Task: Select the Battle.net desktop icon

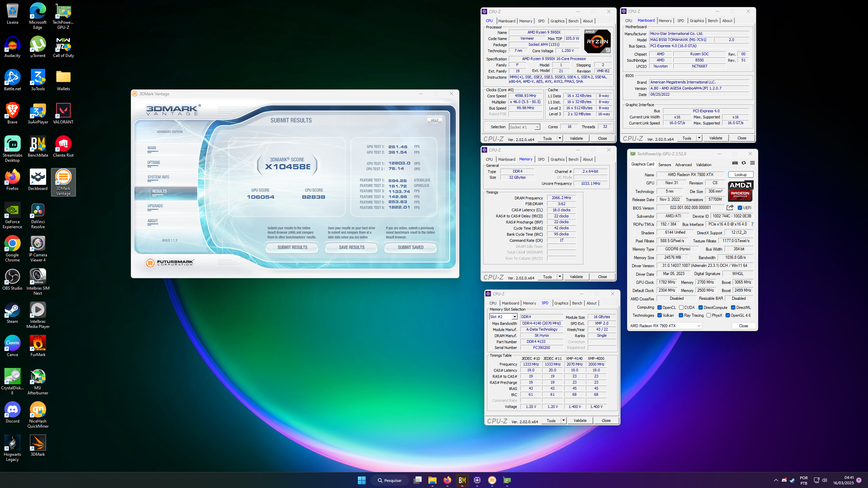Action: pyautogui.click(x=13, y=80)
